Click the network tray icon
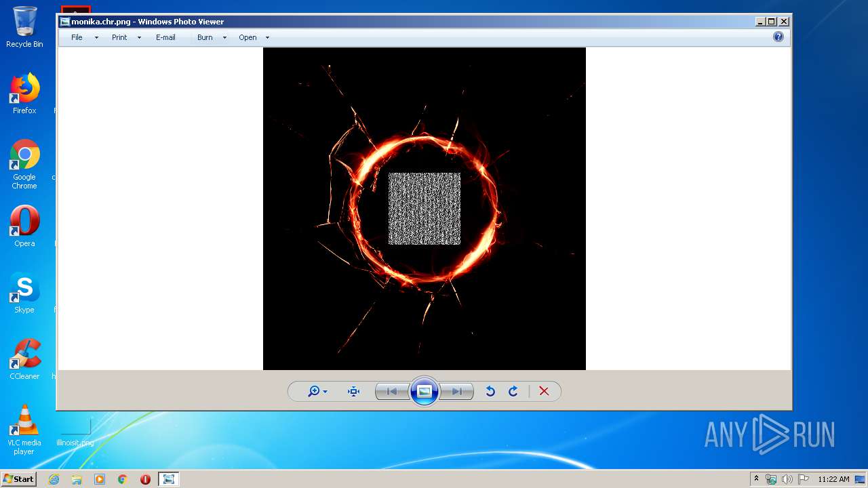868x488 pixels. point(771,479)
